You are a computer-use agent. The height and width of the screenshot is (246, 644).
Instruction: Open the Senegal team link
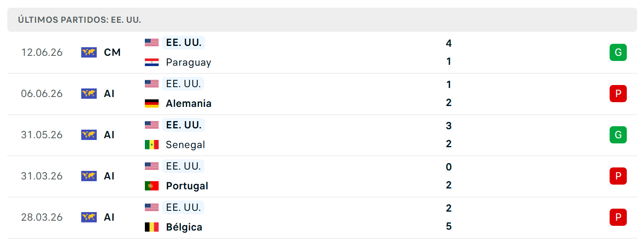[x=185, y=145]
